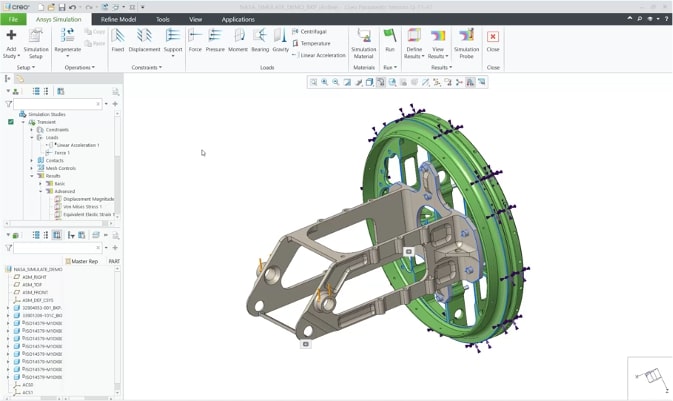
Task: Open the File menu
Action: [13, 19]
